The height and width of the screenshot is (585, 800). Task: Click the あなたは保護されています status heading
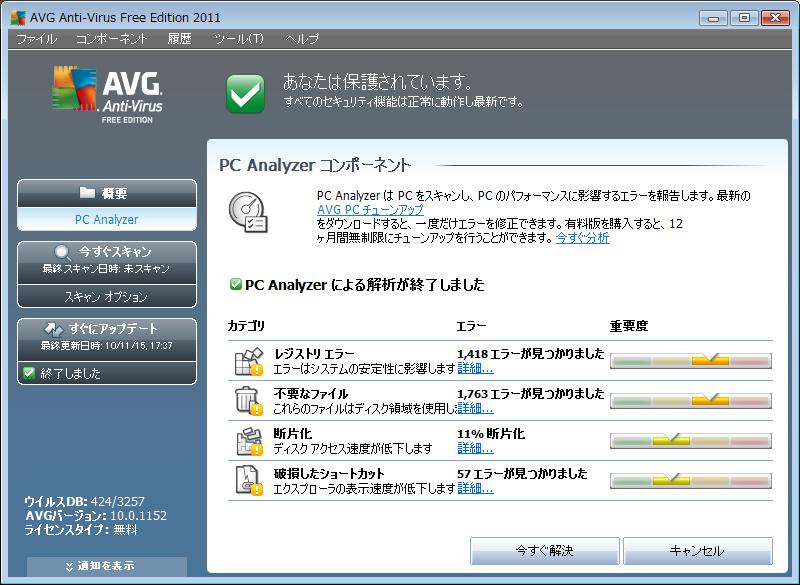coord(378,82)
